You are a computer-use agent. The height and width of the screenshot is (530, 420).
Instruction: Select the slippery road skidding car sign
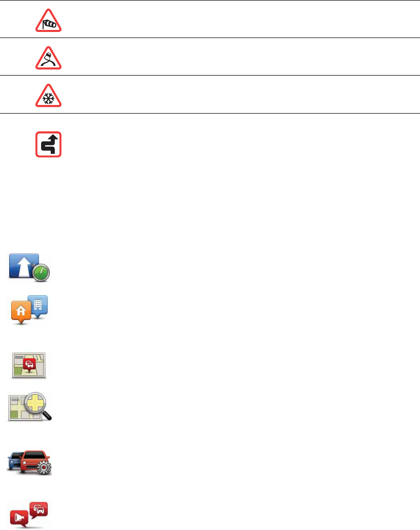[x=48, y=58]
